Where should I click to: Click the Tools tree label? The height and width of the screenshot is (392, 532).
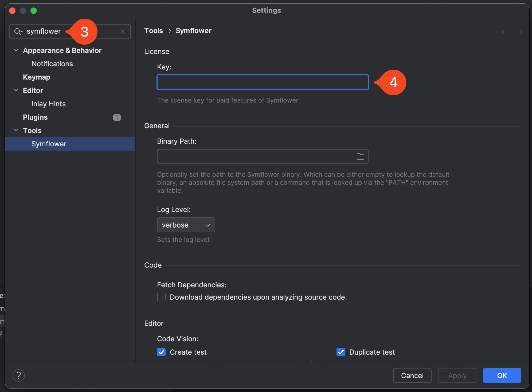pos(32,131)
